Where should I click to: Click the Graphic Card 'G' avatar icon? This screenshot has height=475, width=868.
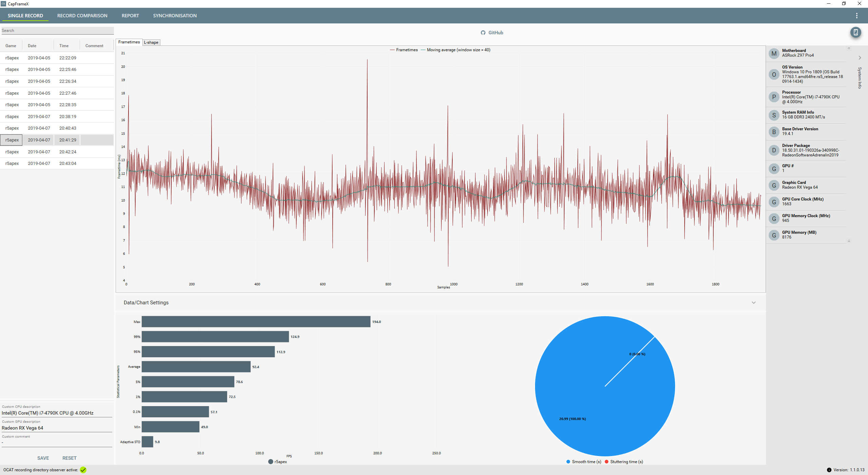coord(774,185)
